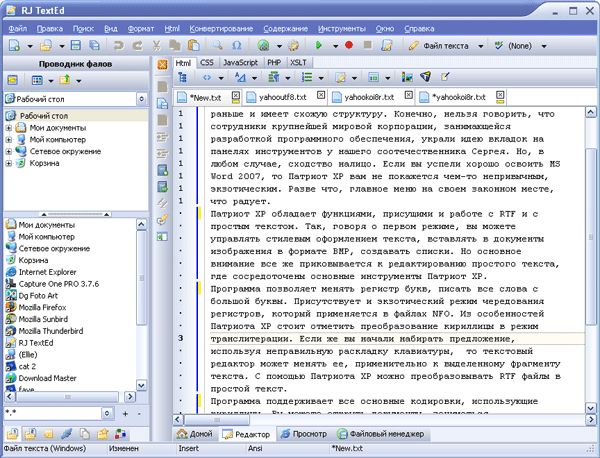Click the minus button beside file filter
This screenshot has height=458, width=600.
pos(139,414)
